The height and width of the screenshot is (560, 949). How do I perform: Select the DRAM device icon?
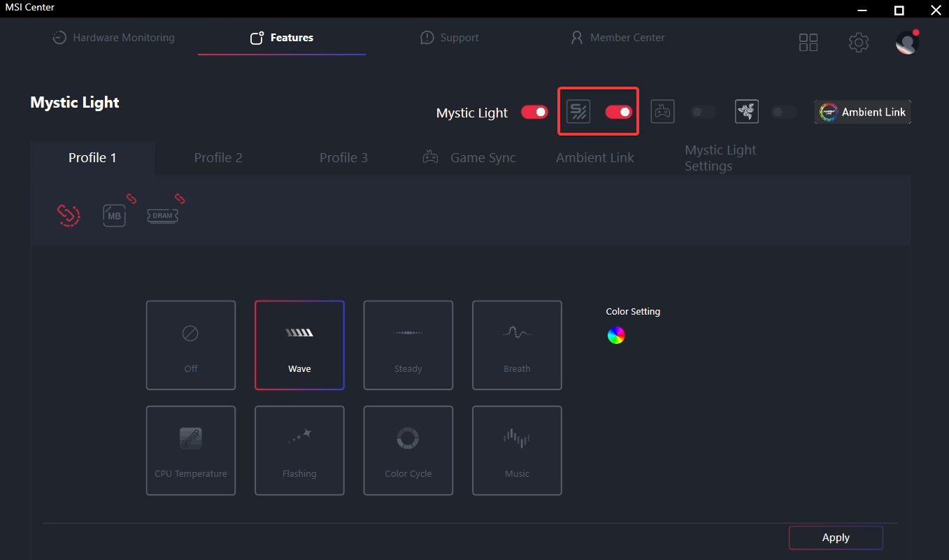tap(162, 215)
